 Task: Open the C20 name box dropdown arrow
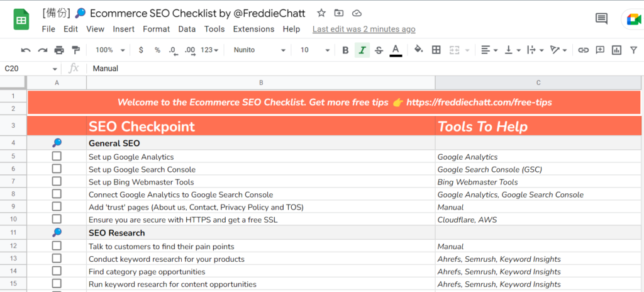click(x=55, y=69)
